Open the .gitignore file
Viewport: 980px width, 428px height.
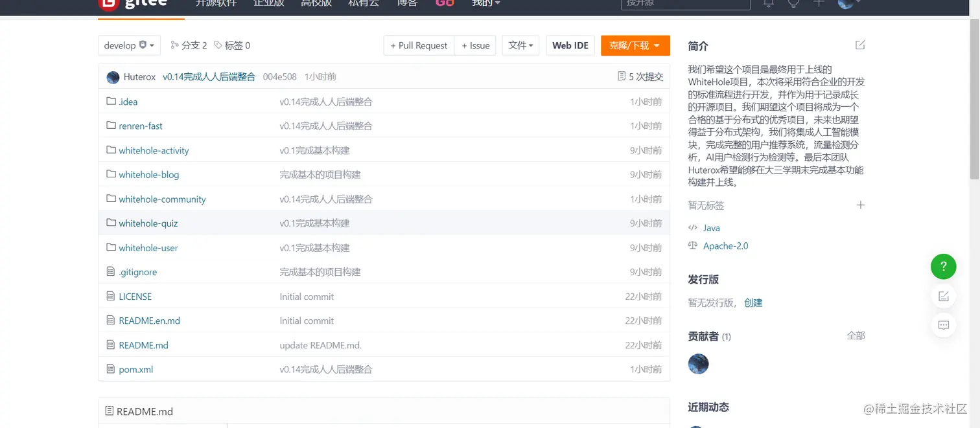pyautogui.click(x=137, y=272)
